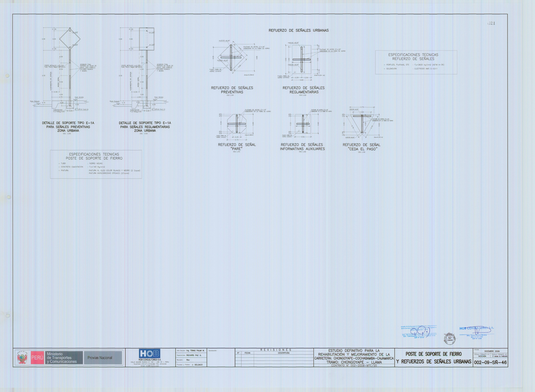The width and height of the screenshot is (535, 392).
Task: Click 'RICHARD PAZ S.' in Especialista field
Action: tap(194, 355)
